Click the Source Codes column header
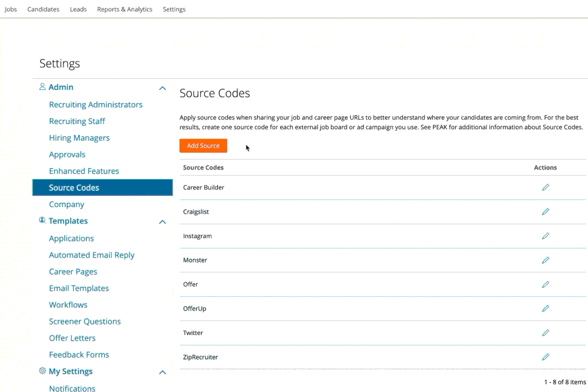Viewport: 588px width, 392px height. 203,167
